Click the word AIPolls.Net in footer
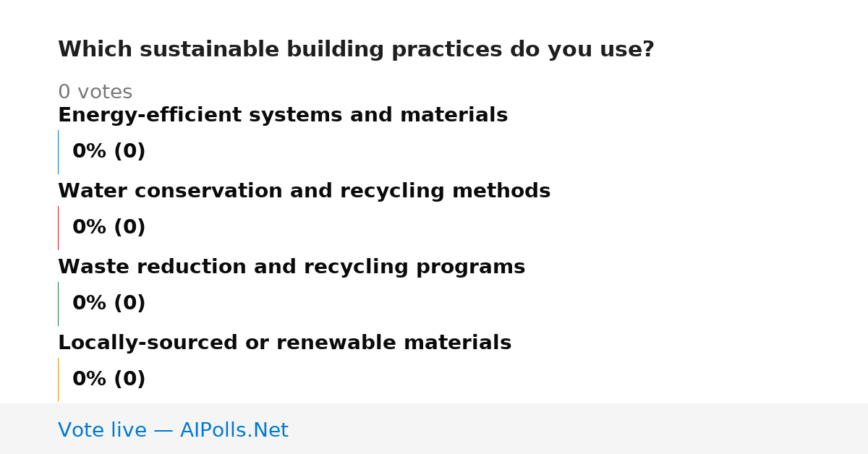 [x=234, y=430]
